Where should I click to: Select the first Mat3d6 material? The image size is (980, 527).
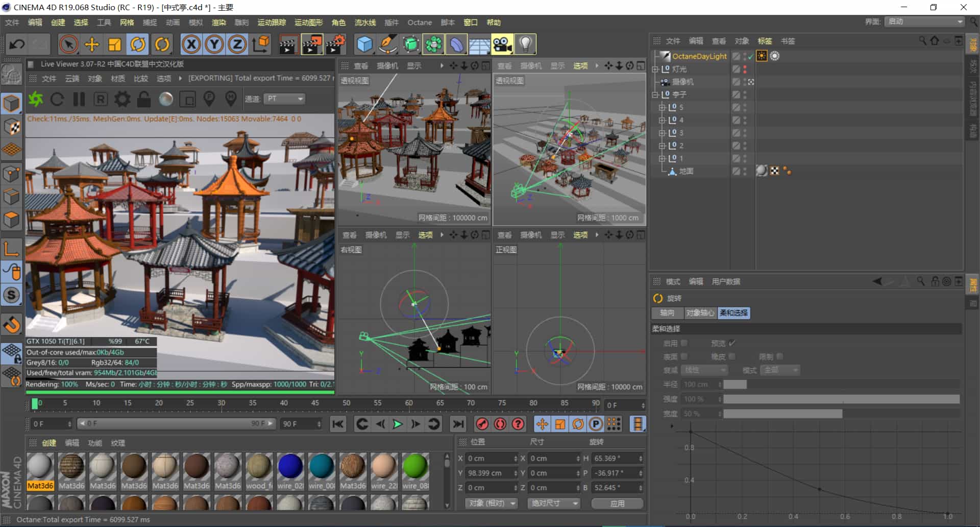(40, 466)
